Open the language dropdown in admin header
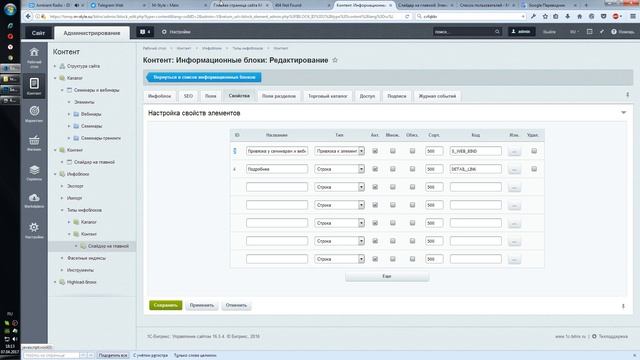640x360 pixels. (x=574, y=32)
